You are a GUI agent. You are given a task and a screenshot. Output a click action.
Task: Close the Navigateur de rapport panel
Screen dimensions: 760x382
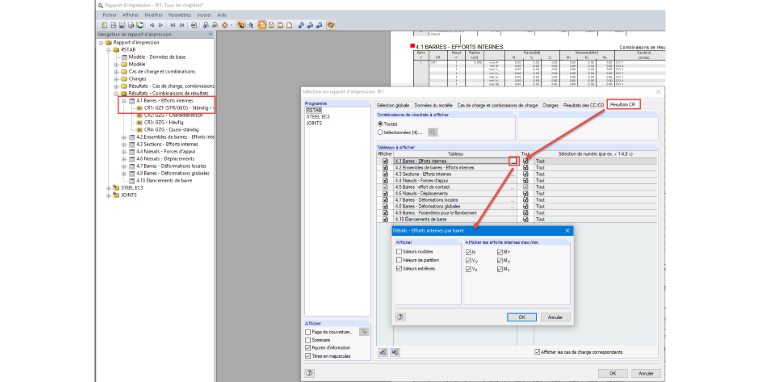(x=210, y=34)
